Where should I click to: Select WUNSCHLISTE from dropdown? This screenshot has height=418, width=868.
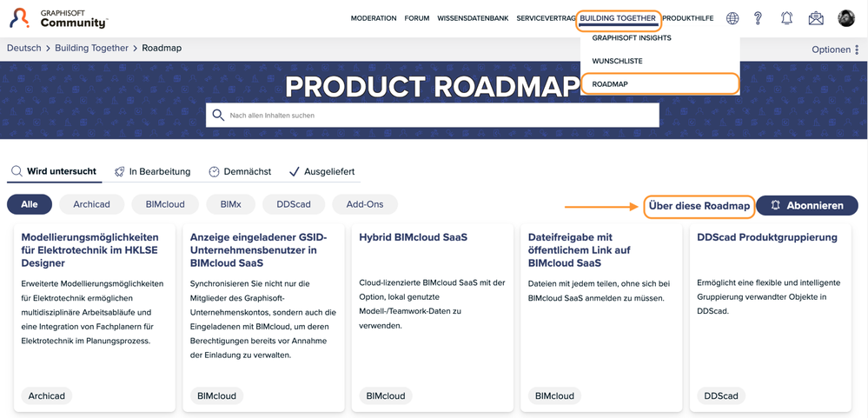[x=617, y=61]
